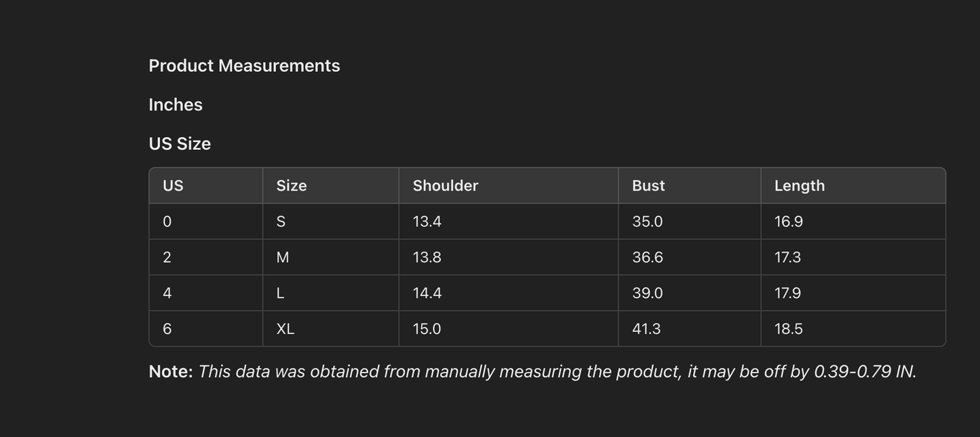
Task: Click the US column header
Action: pyautogui.click(x=173, y=186)
